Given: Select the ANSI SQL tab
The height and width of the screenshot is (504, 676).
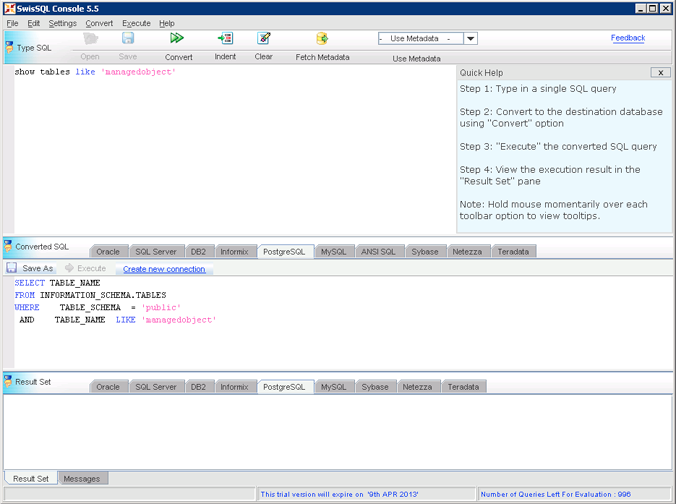Looking at the screenshot, I should tap(378, 252).
